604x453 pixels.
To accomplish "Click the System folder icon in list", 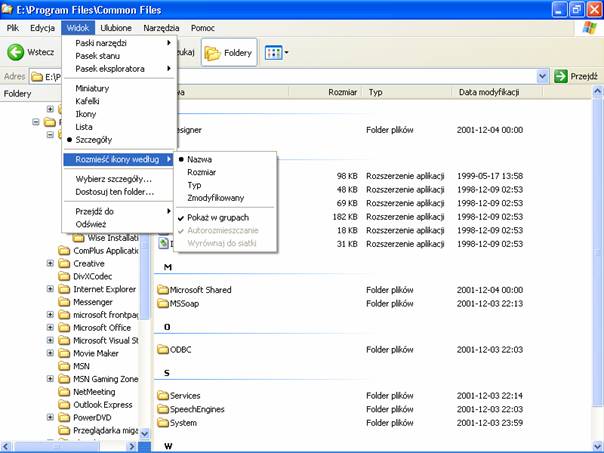I will (163, 423).
